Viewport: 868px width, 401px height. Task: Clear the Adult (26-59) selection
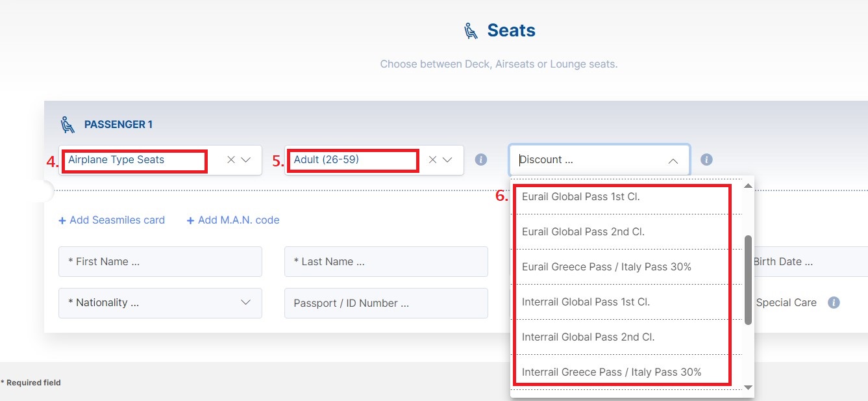coord(432,160)
